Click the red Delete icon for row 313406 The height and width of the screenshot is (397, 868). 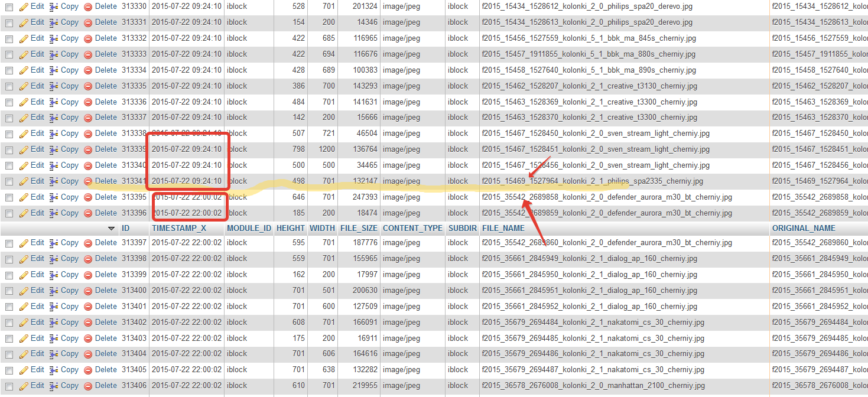(x=88, y=386)
